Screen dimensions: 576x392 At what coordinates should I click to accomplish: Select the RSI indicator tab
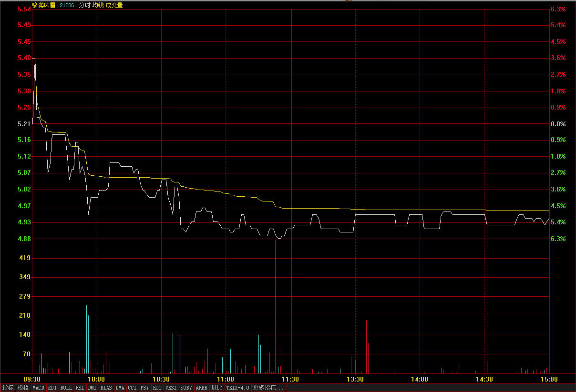tap(80, 388)
